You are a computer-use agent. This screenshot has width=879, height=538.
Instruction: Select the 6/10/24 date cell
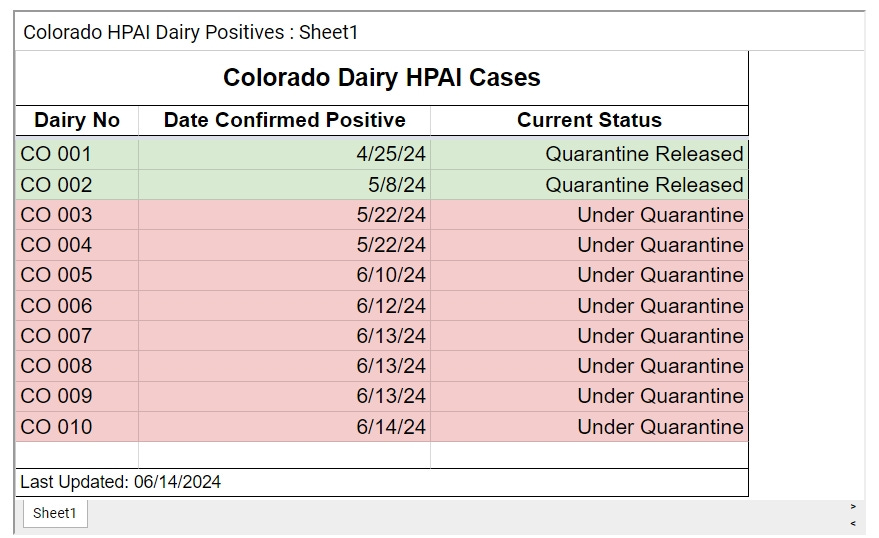click(284, 275)
